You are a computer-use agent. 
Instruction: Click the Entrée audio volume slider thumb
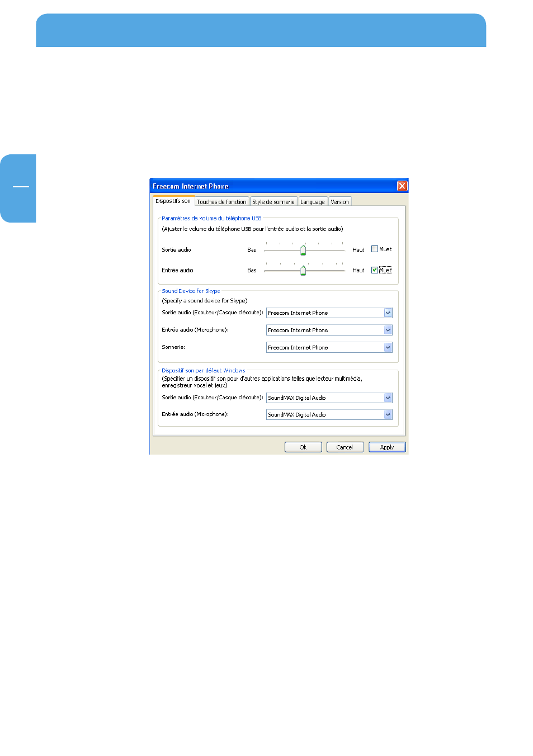(303, 271)
